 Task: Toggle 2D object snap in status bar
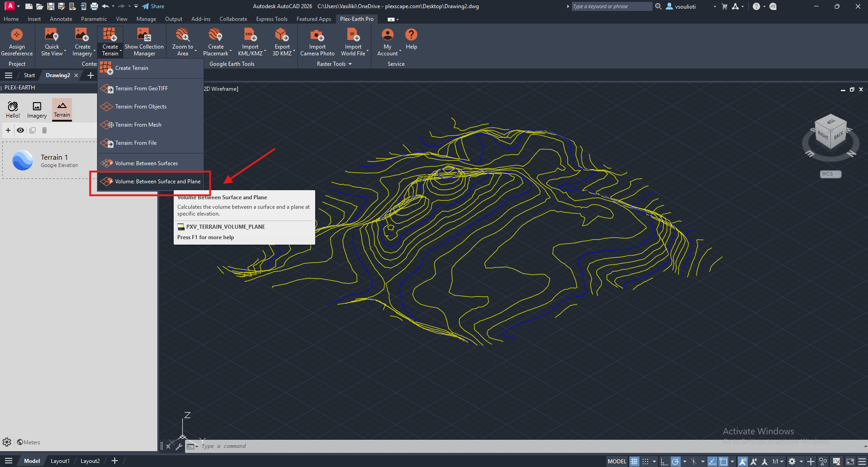click(x=723, y=461)
